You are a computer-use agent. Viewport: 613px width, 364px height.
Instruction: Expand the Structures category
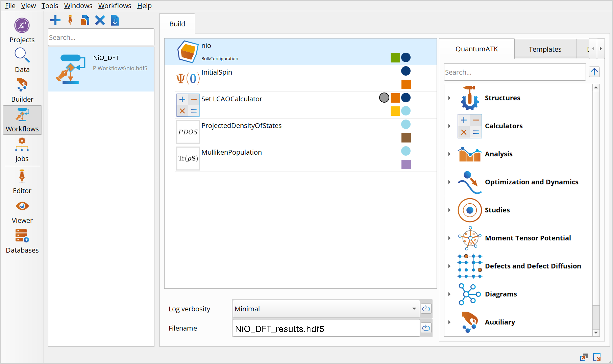(x=449, y=98)
